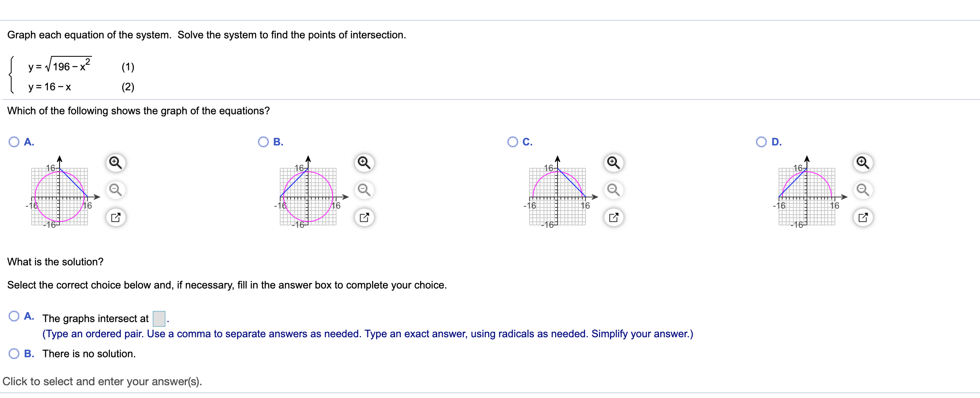The height and width of the screenshot is (398, 980).
Task: Zoom in on graph B
Action: [x=364, y=163]
